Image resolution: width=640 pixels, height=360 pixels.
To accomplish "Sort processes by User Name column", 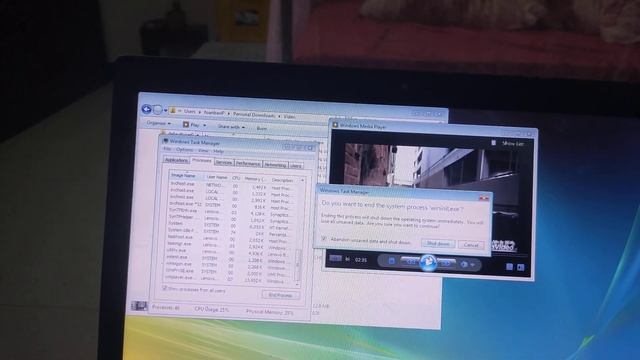I will (x=216, y=177).
